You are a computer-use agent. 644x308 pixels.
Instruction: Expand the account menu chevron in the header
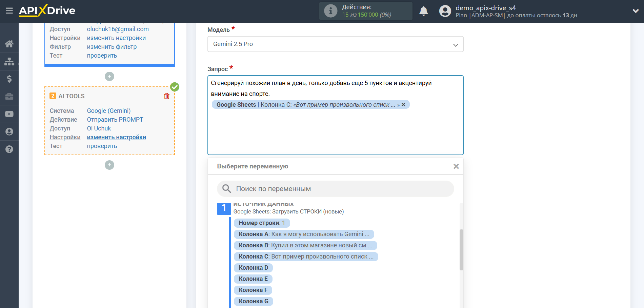(x=636, y=11)
